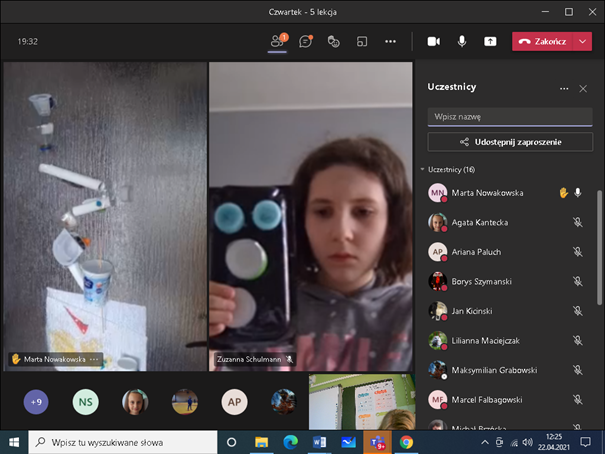This screenshot has width=605, height=454.
Task: Click muted mic icon beside Agata Kantecka
Action: coord(577,222)
